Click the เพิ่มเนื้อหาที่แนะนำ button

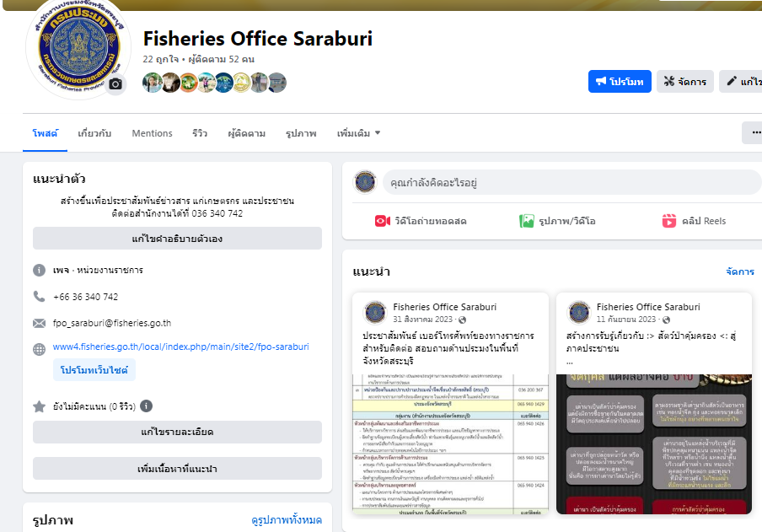click(177, 469)
